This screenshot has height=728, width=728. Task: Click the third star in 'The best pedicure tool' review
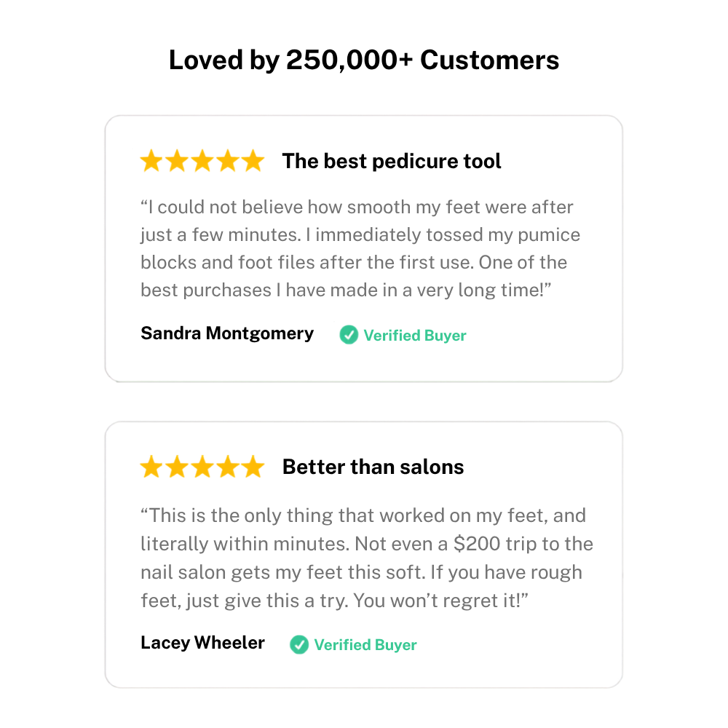[203, 161]
